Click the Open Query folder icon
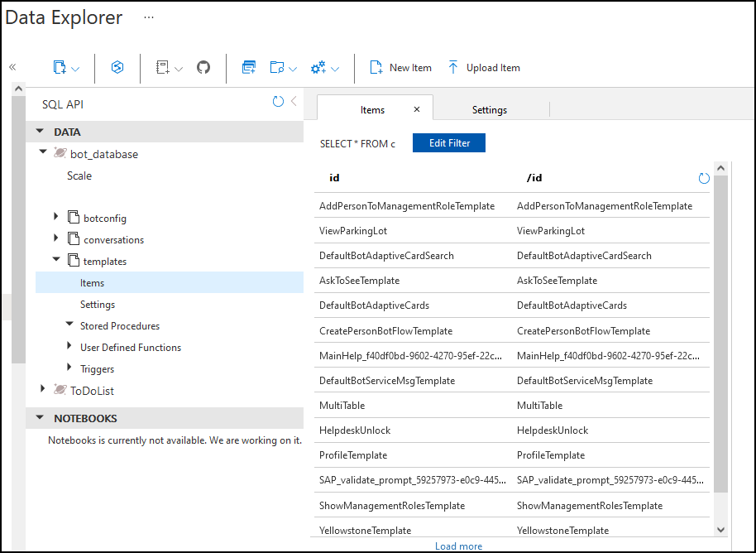756x553 pixels. click(x=277, y=68)
